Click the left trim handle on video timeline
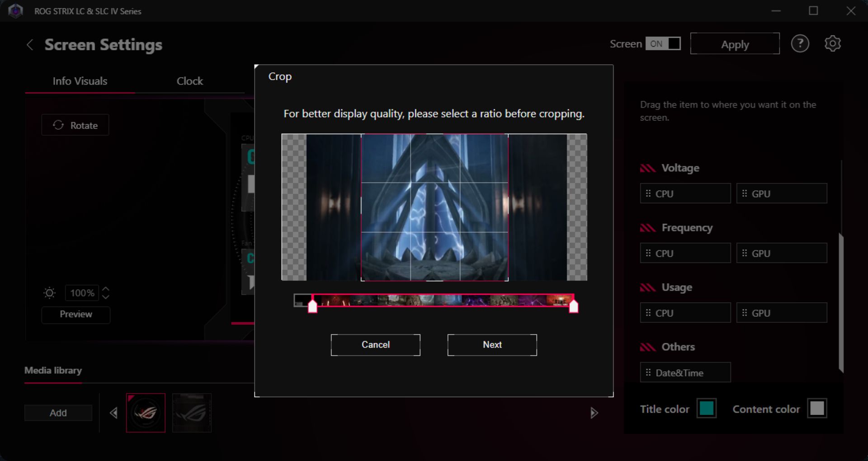 [x=312, y=306]
